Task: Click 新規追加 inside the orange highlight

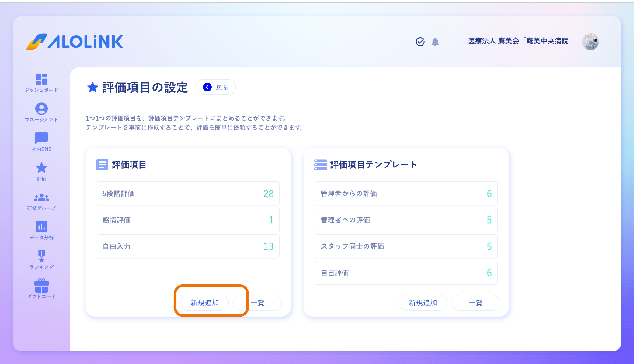Action: 204,302
